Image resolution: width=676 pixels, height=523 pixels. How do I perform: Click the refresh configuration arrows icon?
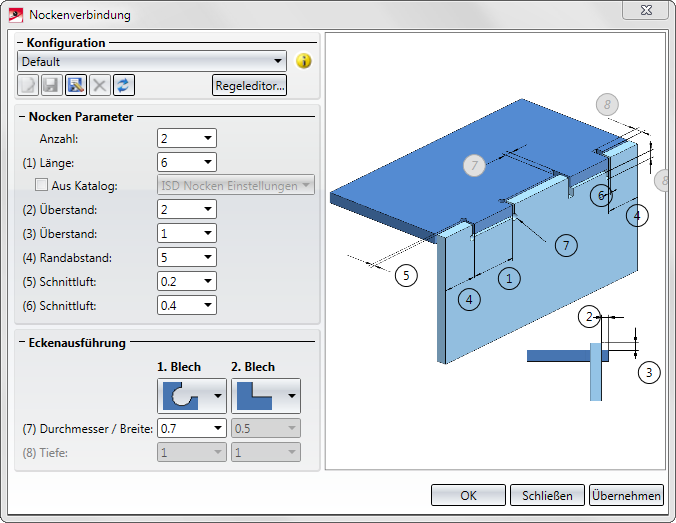[x=124, y=85]
